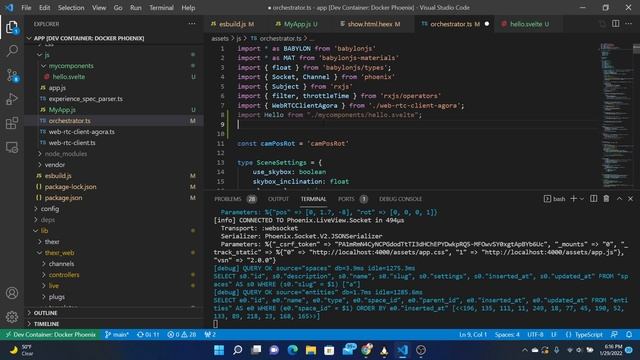The image size is (640, 360).
Task: Split the editor right
Action: point(616,24)
